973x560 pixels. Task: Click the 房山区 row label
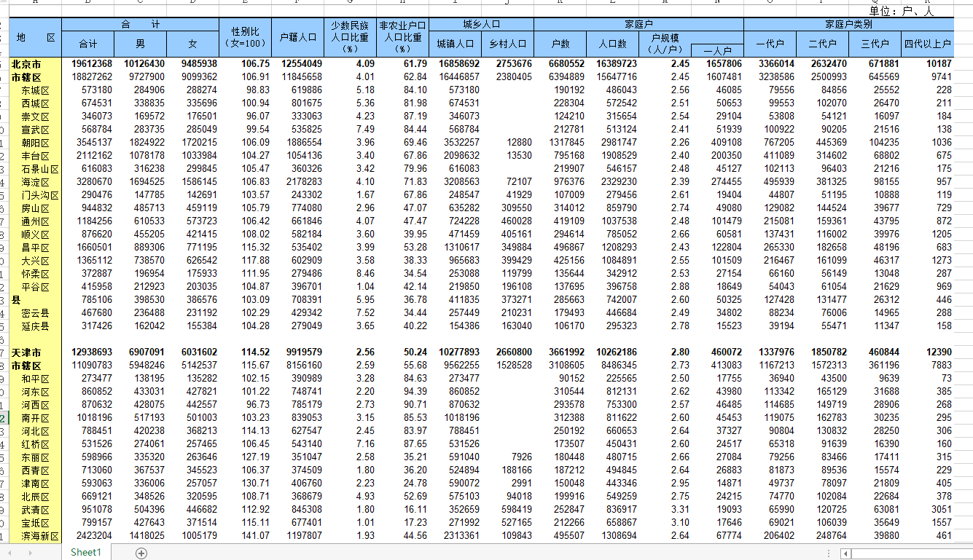[x=35, y=208]
